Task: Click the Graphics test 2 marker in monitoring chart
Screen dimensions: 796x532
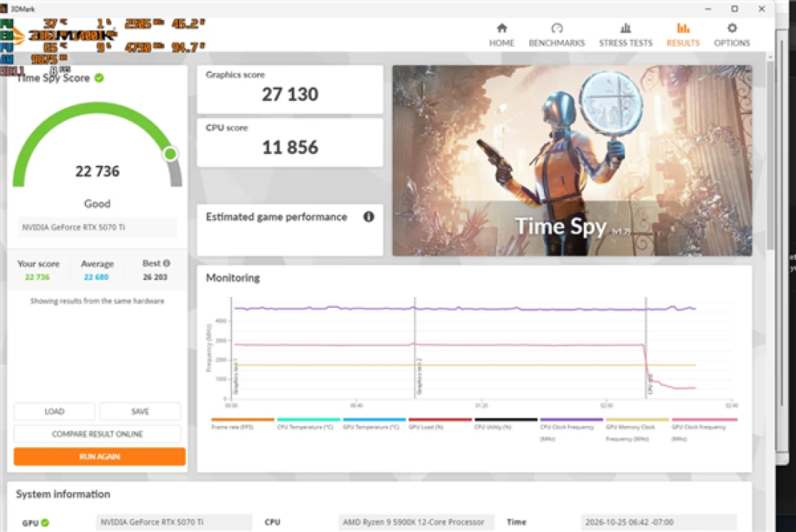Action: coord(415,348)
